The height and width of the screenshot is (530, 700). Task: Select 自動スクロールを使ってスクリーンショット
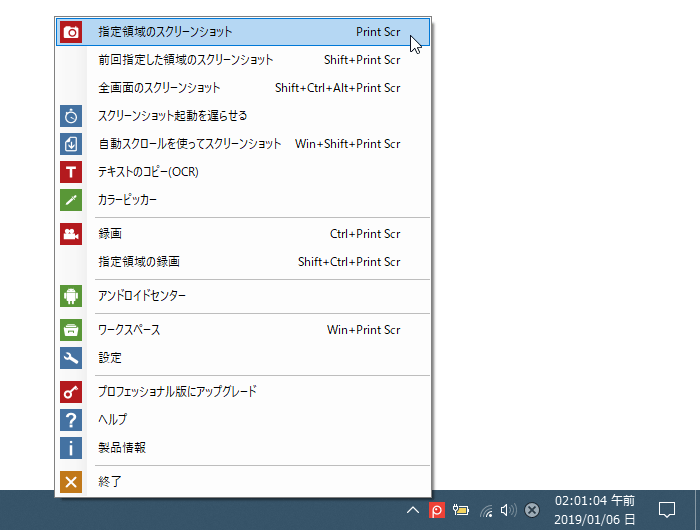[x=243, y=144]
